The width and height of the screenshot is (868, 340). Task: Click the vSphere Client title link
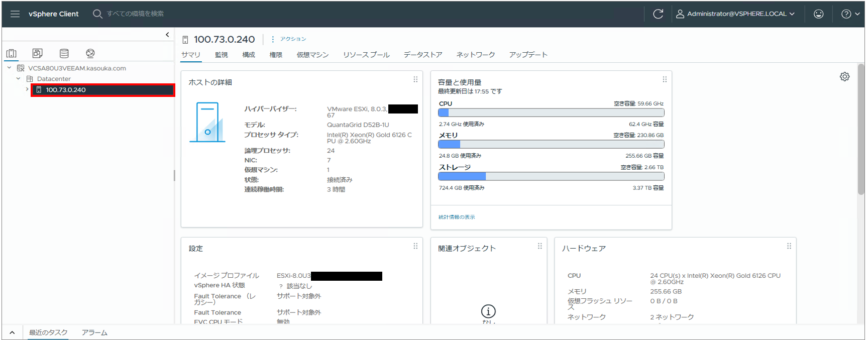tap(54, 14)
